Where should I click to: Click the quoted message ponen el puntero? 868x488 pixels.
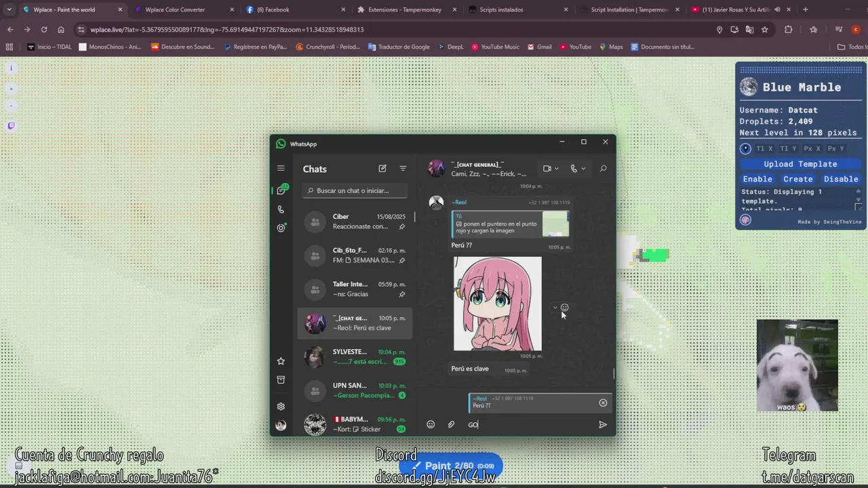(510, 224)
